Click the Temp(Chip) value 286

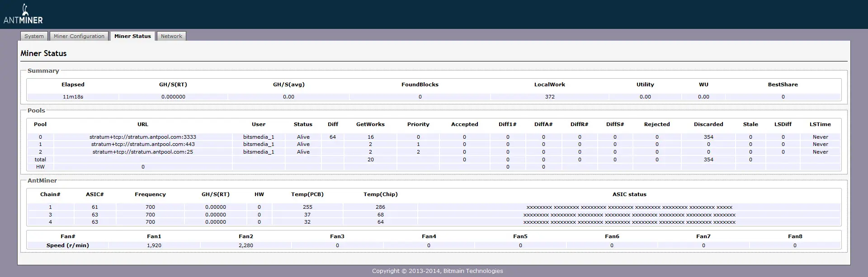click(x=380, y=207)
